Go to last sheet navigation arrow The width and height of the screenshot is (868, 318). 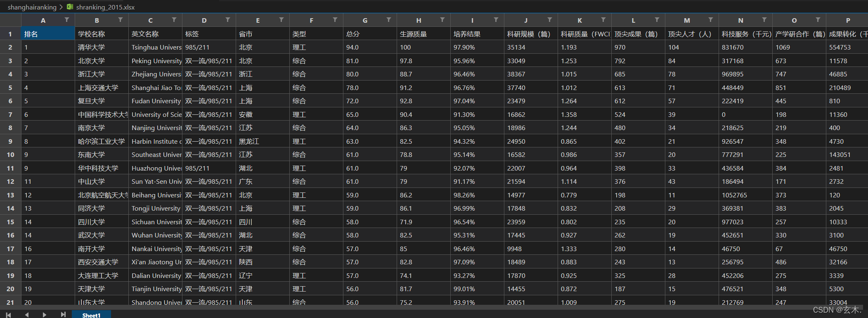click(63, 315)
